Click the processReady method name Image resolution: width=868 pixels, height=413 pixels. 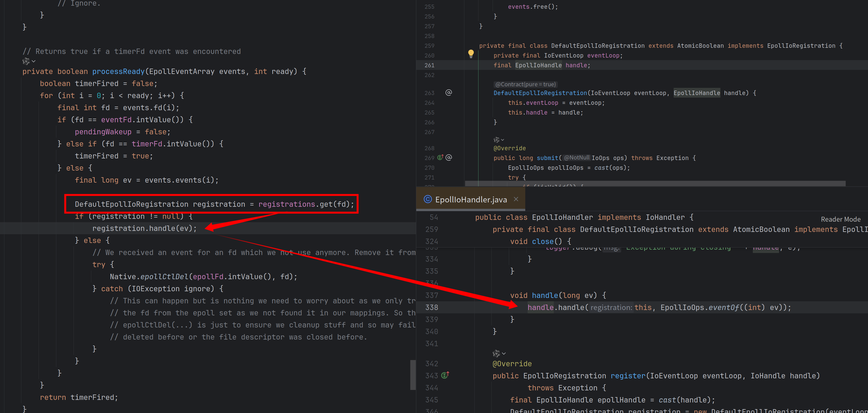pos(118,71)
